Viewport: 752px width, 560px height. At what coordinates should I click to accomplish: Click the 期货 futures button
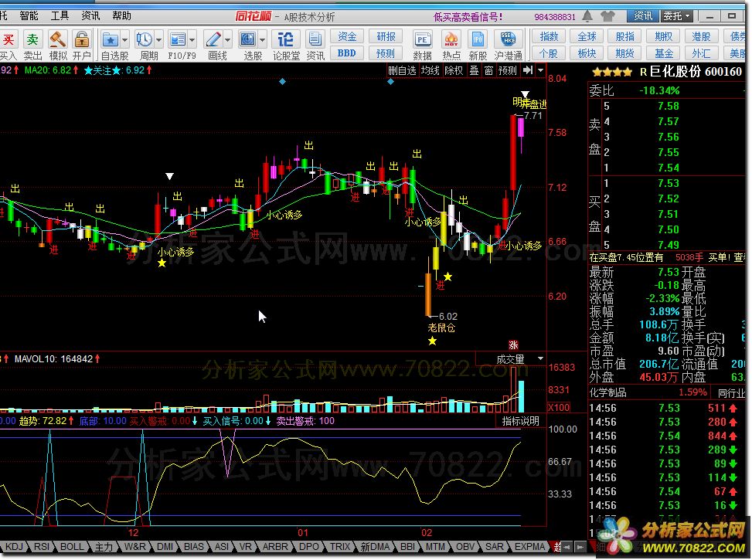625,53
